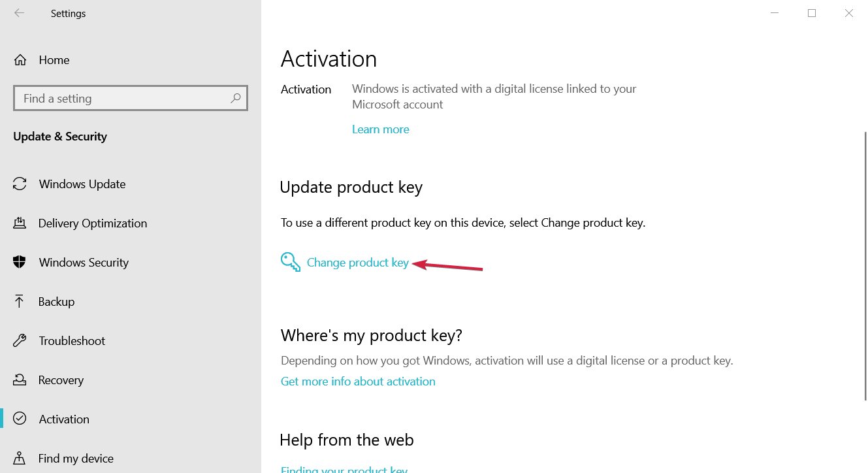Click the back arrow at top left

point(19,12)
